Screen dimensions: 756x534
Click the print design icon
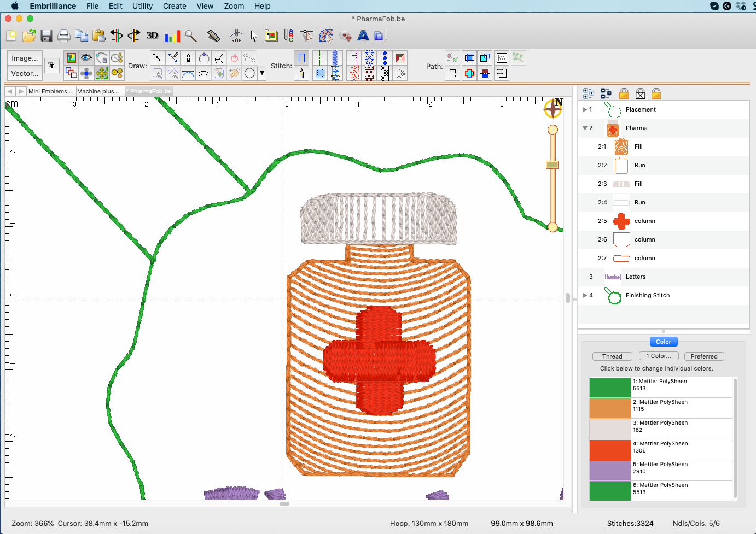64,36
